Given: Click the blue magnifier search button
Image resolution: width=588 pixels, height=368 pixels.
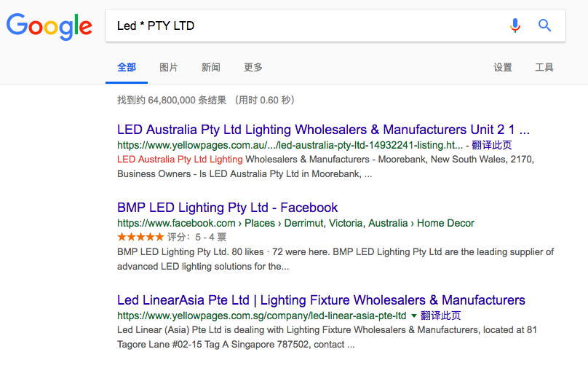Looking at the screenshot, I should coord(544,26).
